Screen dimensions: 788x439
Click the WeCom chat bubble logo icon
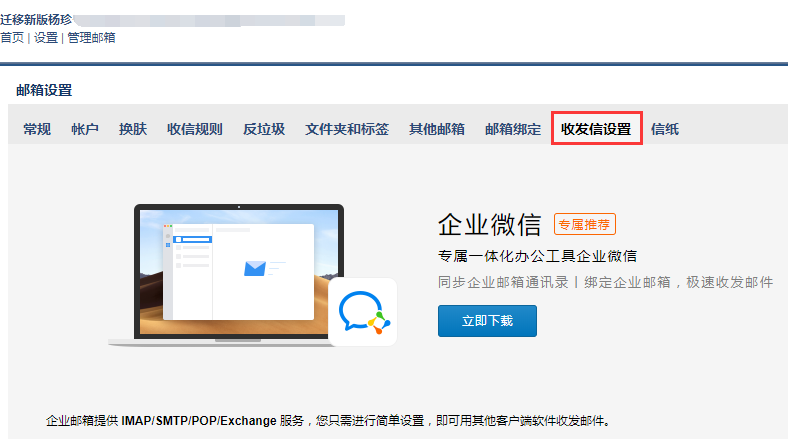(x=363, y=311)
